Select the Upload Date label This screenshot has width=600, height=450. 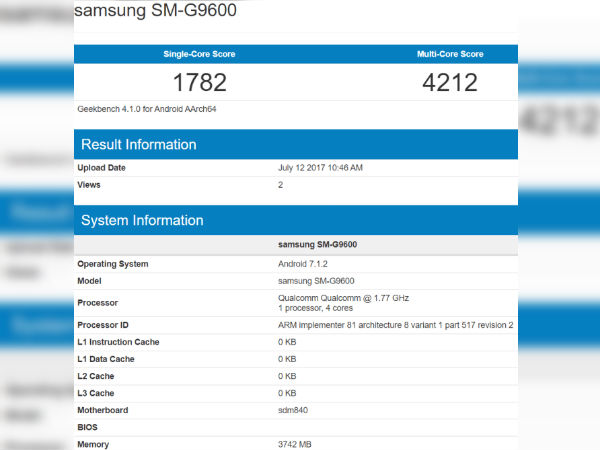click(101, 168)
